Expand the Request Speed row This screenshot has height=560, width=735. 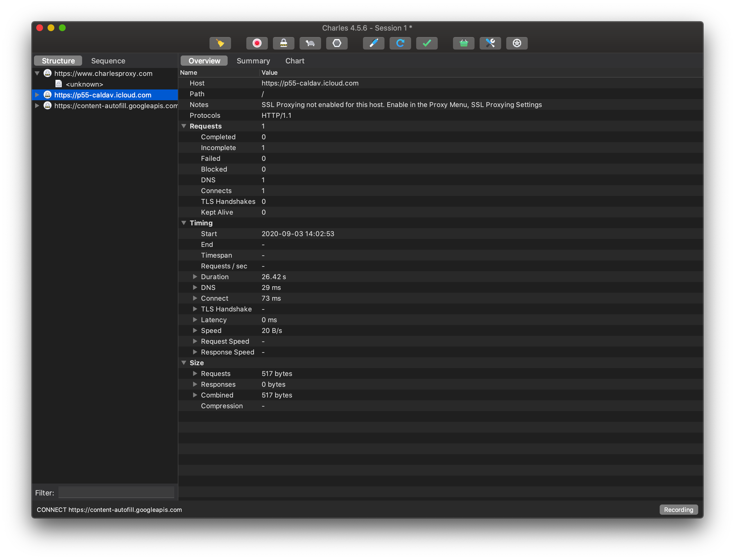click(195, 341)
